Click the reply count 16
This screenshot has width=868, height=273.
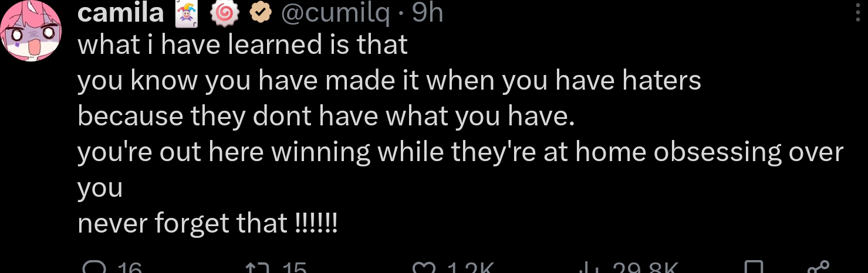click(130, 269)
